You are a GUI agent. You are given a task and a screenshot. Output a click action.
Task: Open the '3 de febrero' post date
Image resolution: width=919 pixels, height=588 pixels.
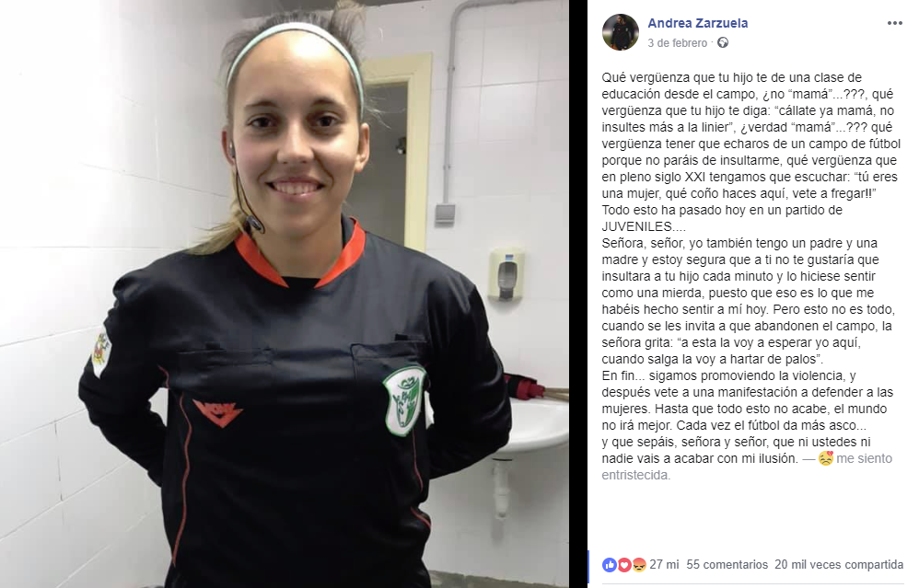677,42
